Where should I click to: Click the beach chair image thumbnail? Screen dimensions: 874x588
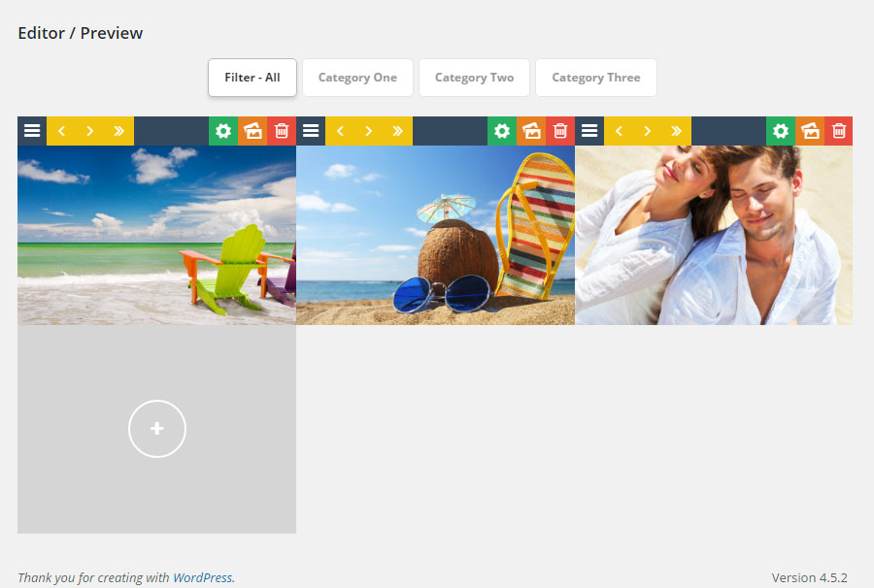point(156,235)
